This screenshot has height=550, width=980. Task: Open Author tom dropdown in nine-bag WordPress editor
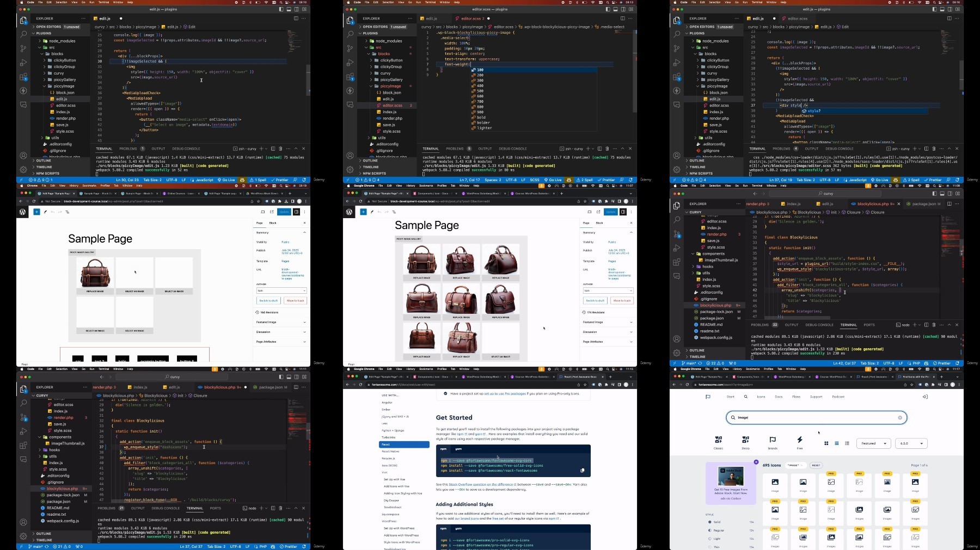click(x=608, y=291)
